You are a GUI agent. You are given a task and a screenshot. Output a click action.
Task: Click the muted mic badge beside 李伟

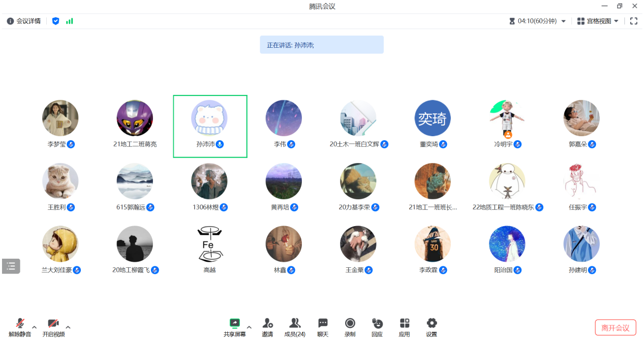tap(291, 144)
